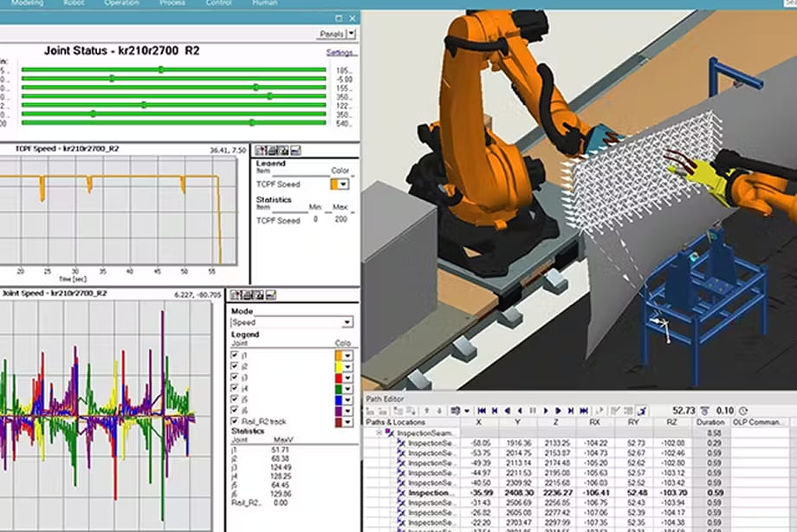Click the icon between 52.73 and 0.10
Image resolution: width=797 pixels, height=532 pixels.
tap(704, 411)
